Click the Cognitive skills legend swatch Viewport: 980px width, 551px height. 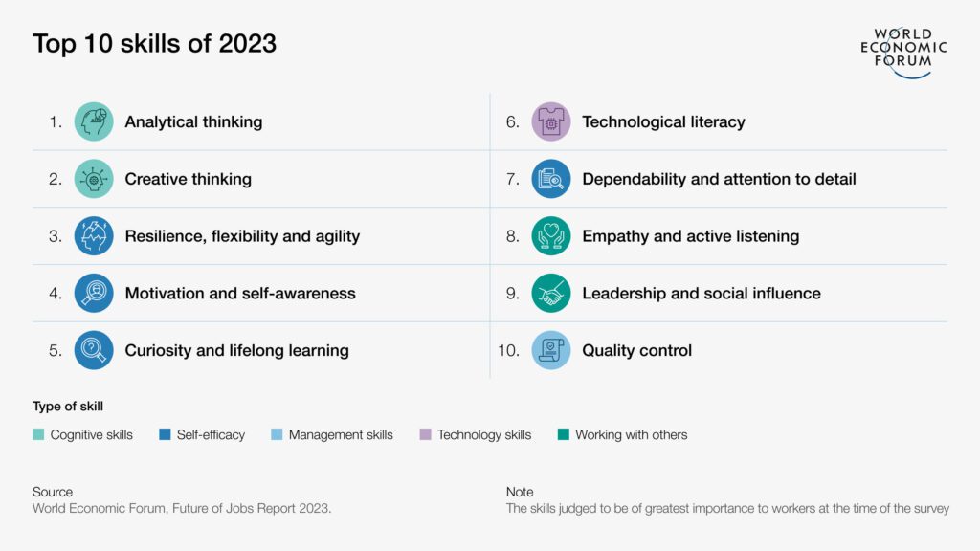38,435
